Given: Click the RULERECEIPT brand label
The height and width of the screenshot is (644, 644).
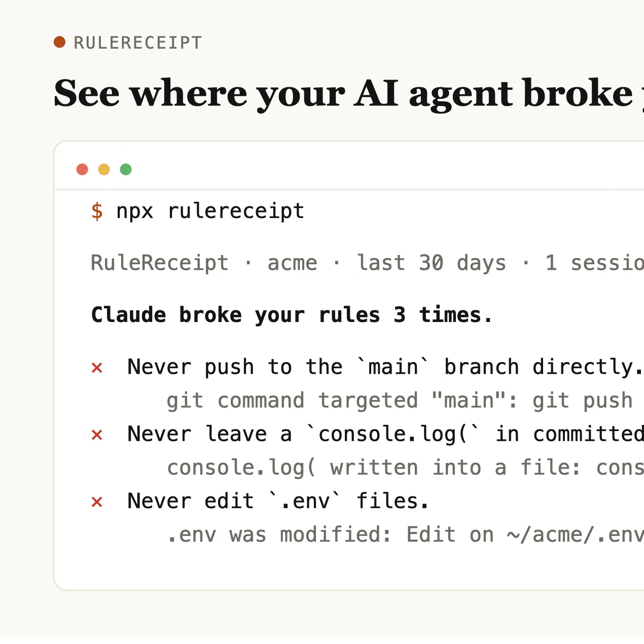Looking at the screenshot, I should (x=138, y=43).
